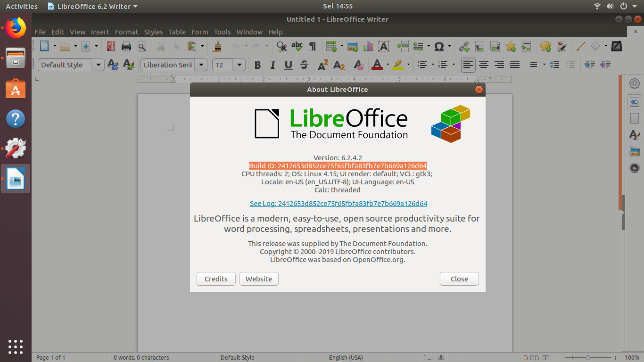Select Clone Formatting paintbrush icon
The height and width of the screenshot is (362, 644).
tap(217, 46)
